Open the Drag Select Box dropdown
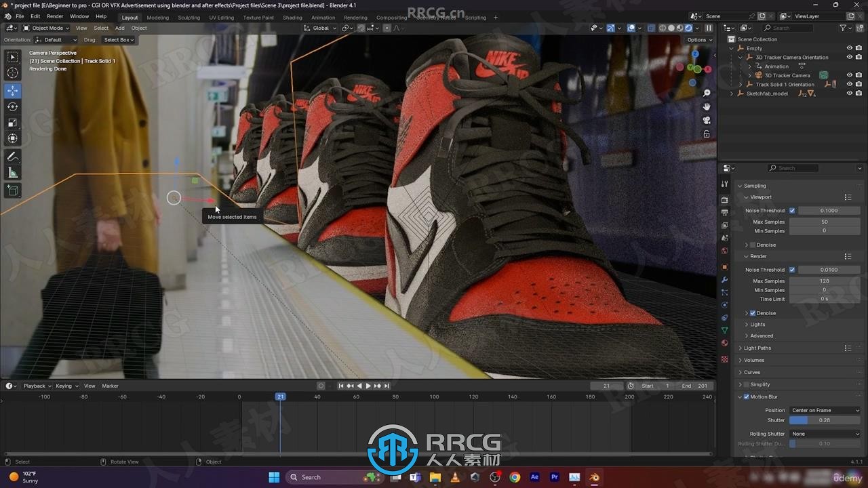The width and height of the screenshot is (868, 488). [119, 40]
